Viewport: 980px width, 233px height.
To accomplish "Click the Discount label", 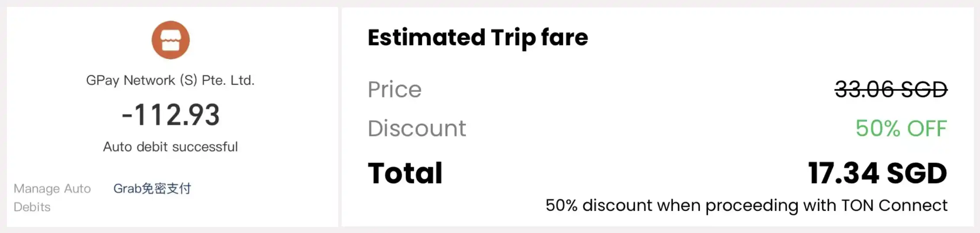I will (x=416, y=128).
